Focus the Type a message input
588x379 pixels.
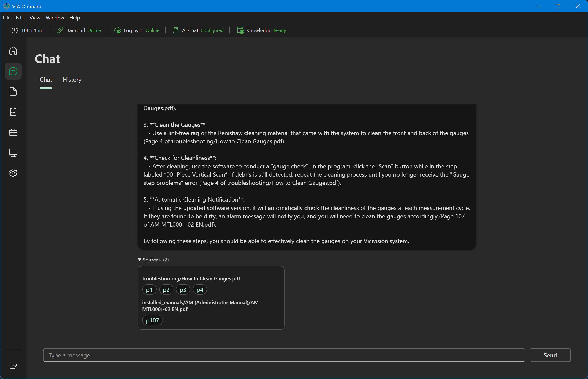click(x=284, y=355)
